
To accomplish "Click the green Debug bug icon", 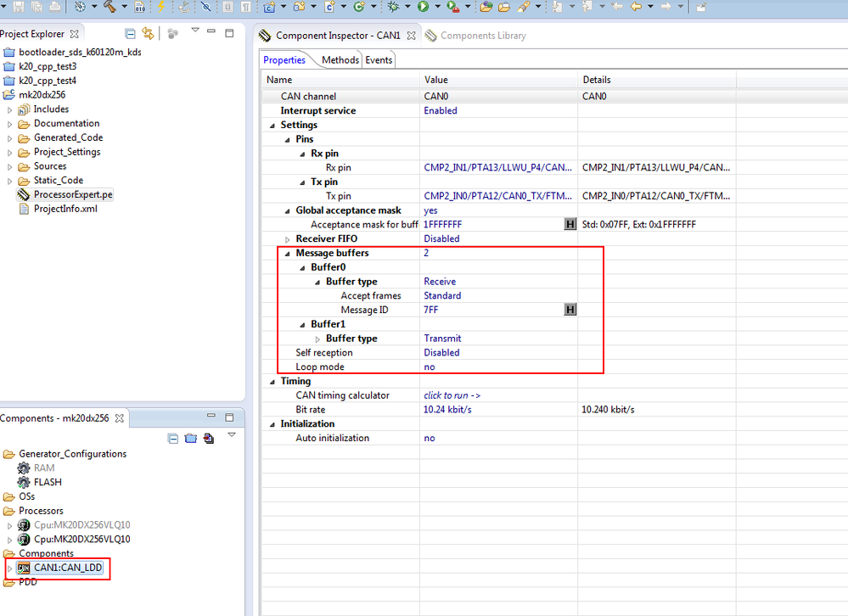I will point(393,7).
